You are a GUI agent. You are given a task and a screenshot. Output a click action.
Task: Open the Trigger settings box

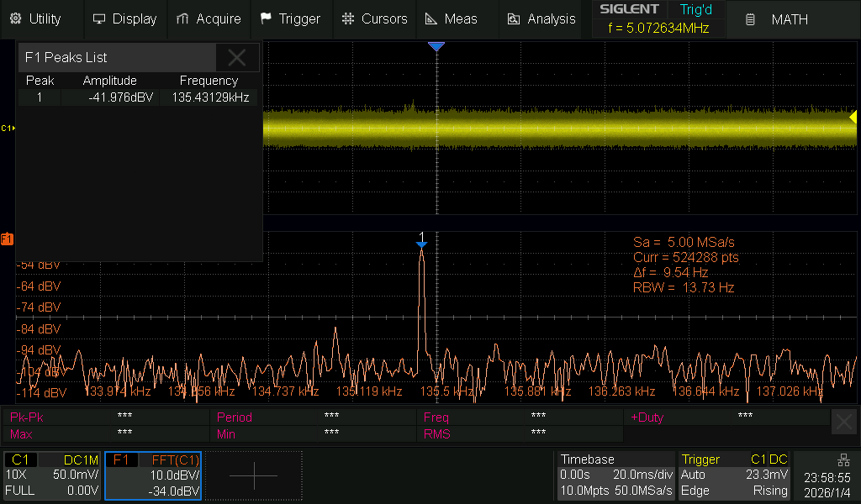(734, 475)
